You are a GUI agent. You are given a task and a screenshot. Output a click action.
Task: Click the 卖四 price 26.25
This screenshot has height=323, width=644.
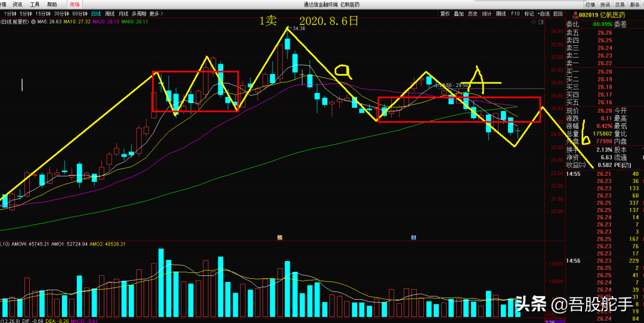click(x=605, y=40)
